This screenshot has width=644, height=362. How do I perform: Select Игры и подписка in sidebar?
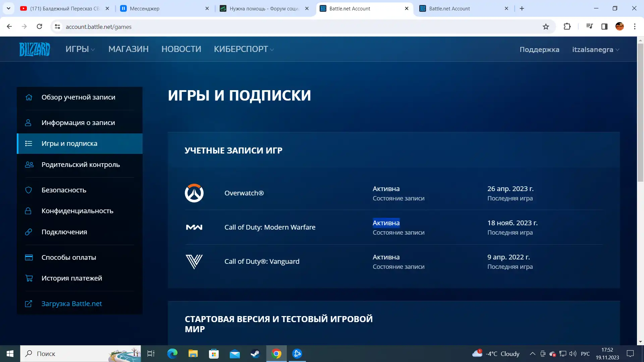(79, 143)
